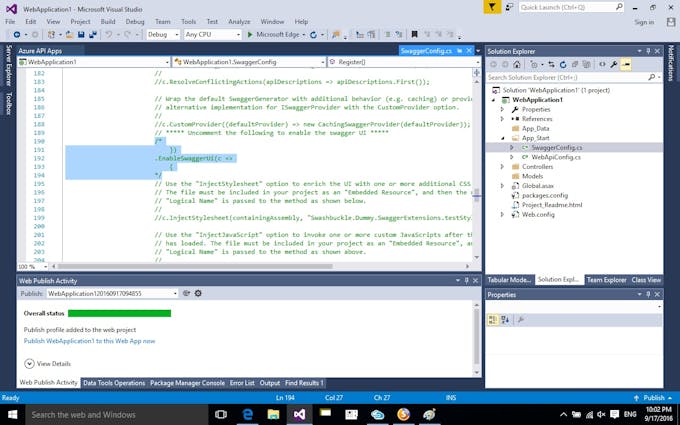The image size is (680, 425).
Task: Switch to Azure API Apps tab
Action: pyautogui.click(x=40, y=51)
